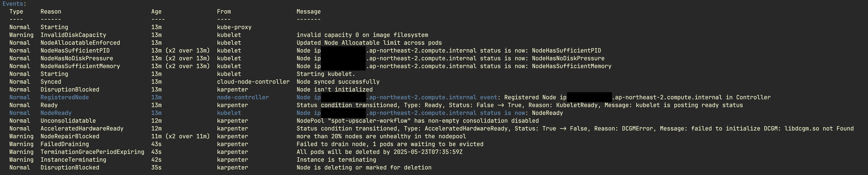Click the InstanceTerminating warning reason

tap(73, 160)
